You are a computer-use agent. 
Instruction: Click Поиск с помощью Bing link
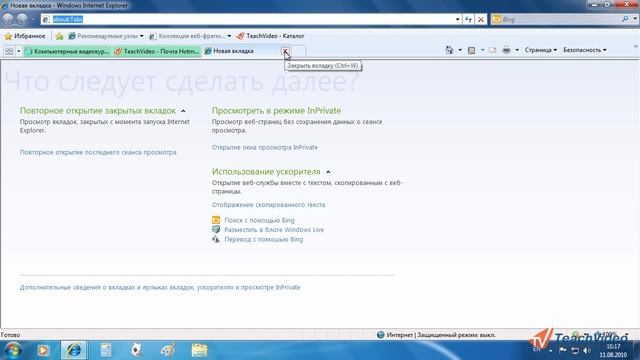[259, 220]
